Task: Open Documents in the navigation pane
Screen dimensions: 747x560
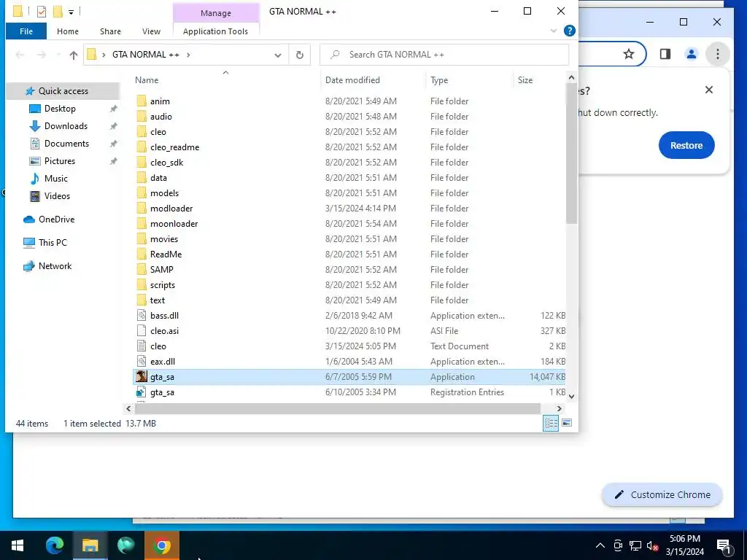Action: point(66,144)
